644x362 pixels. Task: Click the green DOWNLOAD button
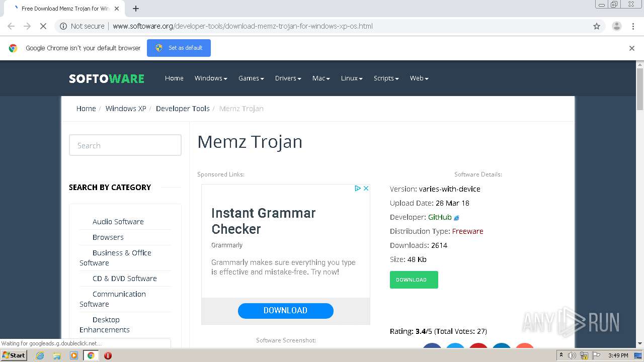click(x=414, y=280)
